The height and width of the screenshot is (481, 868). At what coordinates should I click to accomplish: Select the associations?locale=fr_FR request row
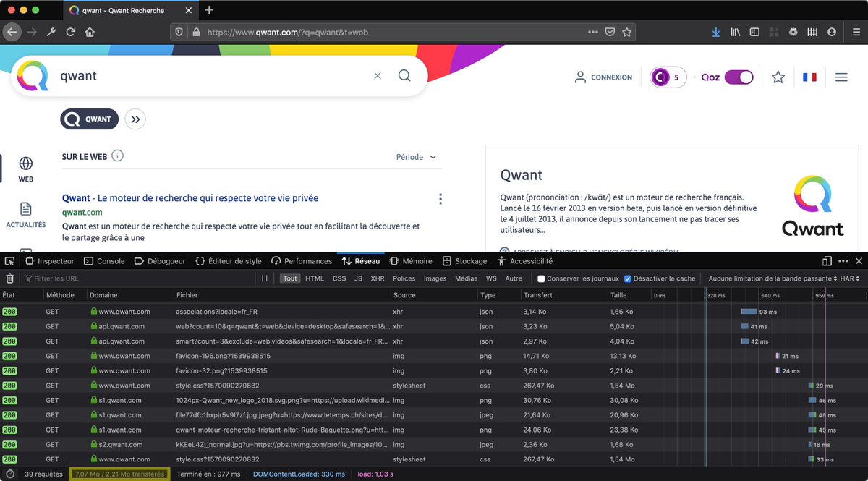coord(434,312)
